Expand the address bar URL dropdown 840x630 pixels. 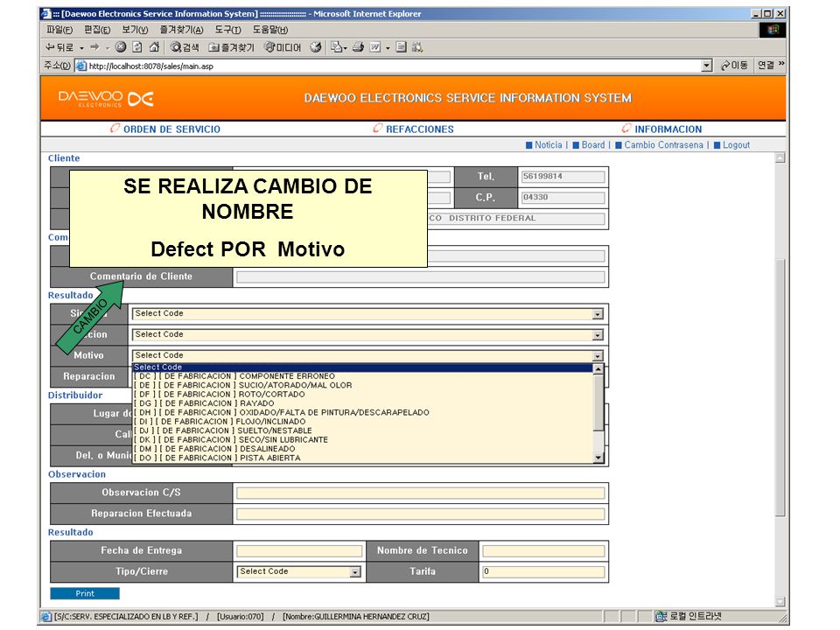point(707,66)
